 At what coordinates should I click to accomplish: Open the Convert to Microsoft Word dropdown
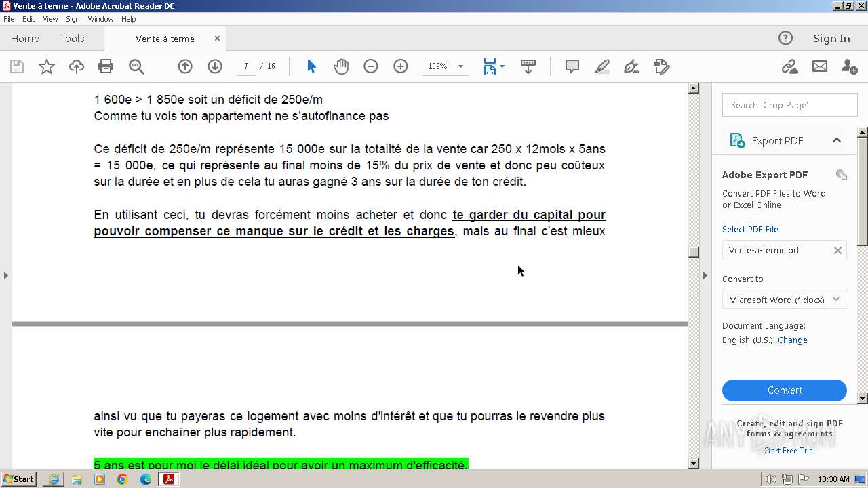click(785, 300)
